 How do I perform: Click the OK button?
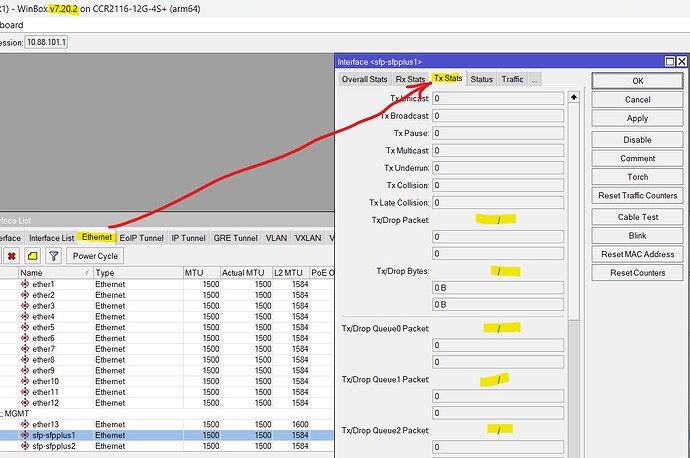637,81
